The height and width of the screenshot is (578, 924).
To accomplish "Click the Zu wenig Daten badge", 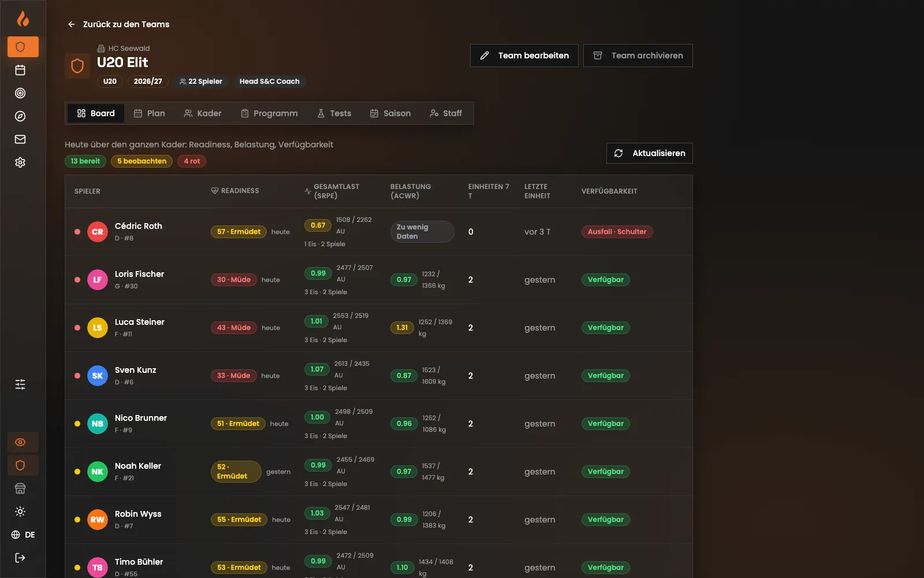I will click(x=422, y=232).
